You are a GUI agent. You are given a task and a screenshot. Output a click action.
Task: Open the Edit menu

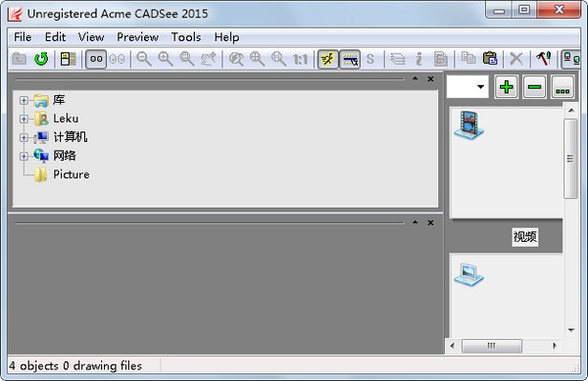[55, 37]
